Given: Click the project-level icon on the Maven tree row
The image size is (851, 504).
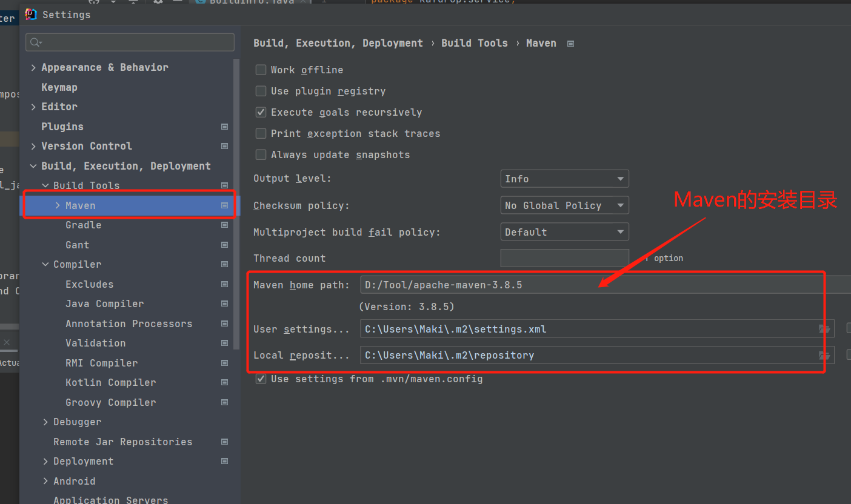Looking at the screenshot, I should click(x=225, y=205).
